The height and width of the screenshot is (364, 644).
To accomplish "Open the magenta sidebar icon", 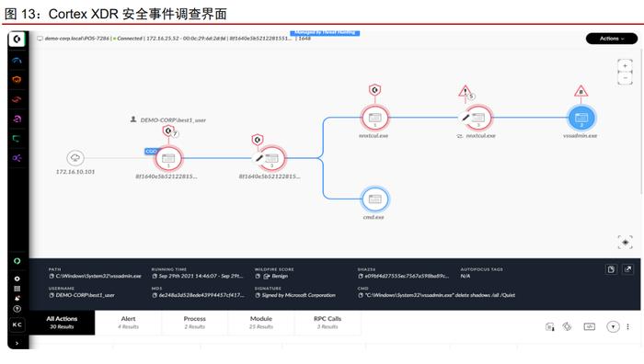I will tap(17, 119).
